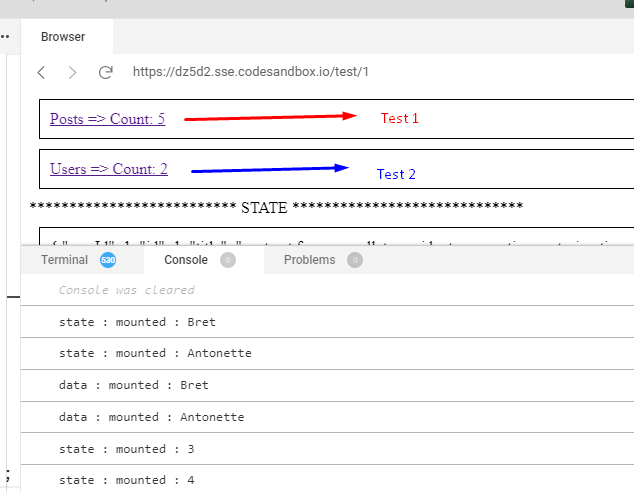Select log line 'data : mounted : Bret'
This screenshot has width=634, height=492.
(134, 385)
